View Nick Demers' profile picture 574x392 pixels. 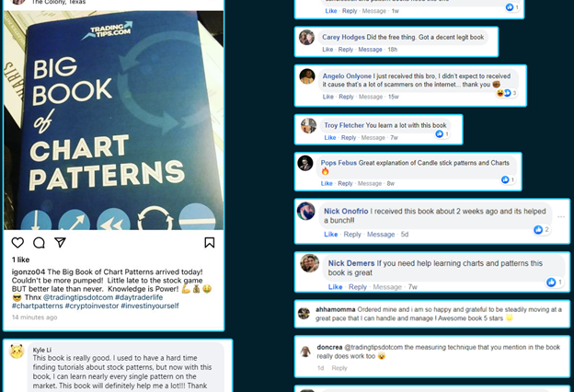click(x=310, y=263)
